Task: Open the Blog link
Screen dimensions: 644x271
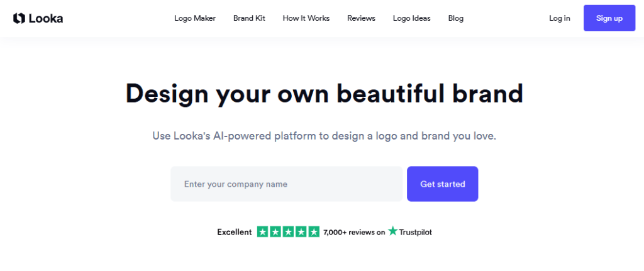Action: [x=456, y=18]
